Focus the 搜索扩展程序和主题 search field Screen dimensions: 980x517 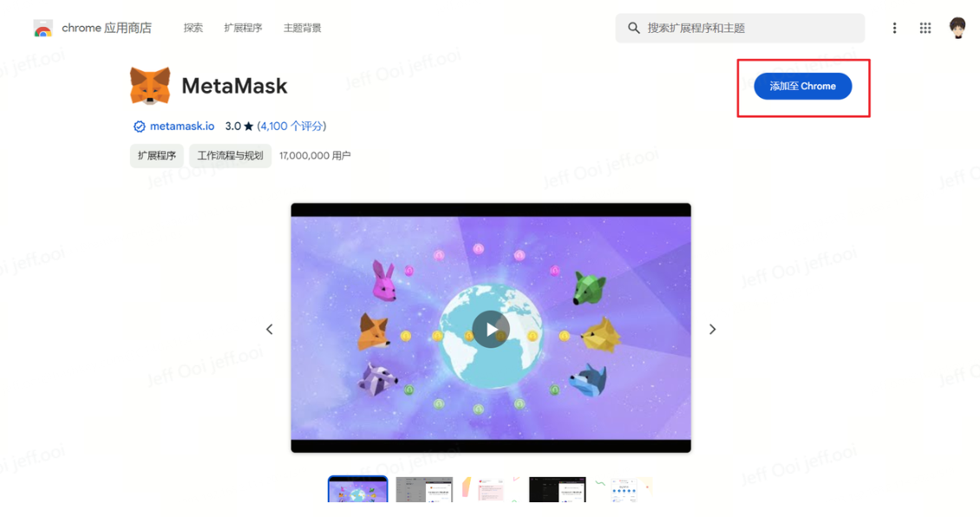740,28
